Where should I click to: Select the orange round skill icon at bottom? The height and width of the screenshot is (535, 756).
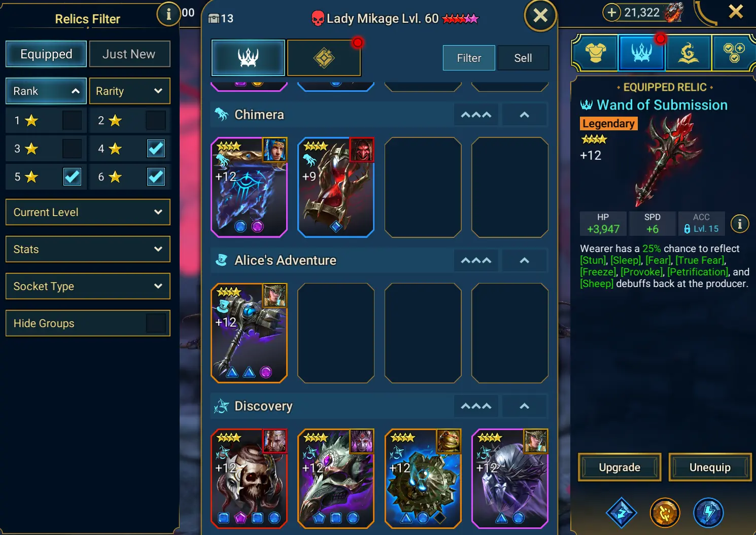click(665, 513)
